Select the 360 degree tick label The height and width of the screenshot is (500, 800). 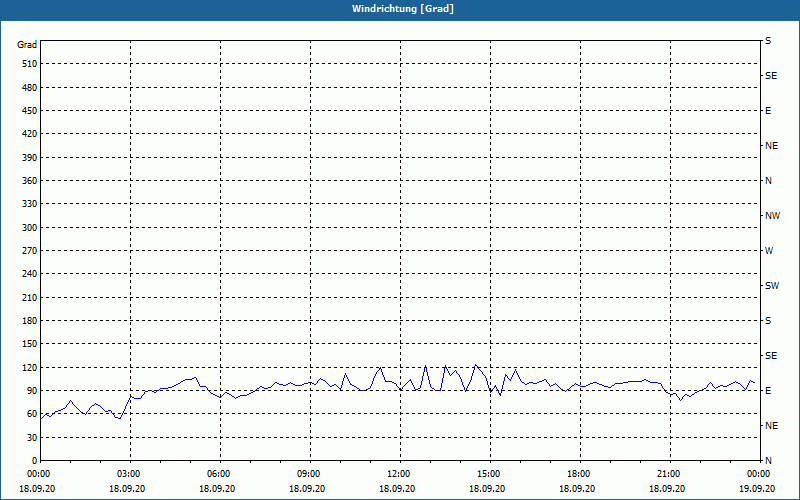[30, 181]
